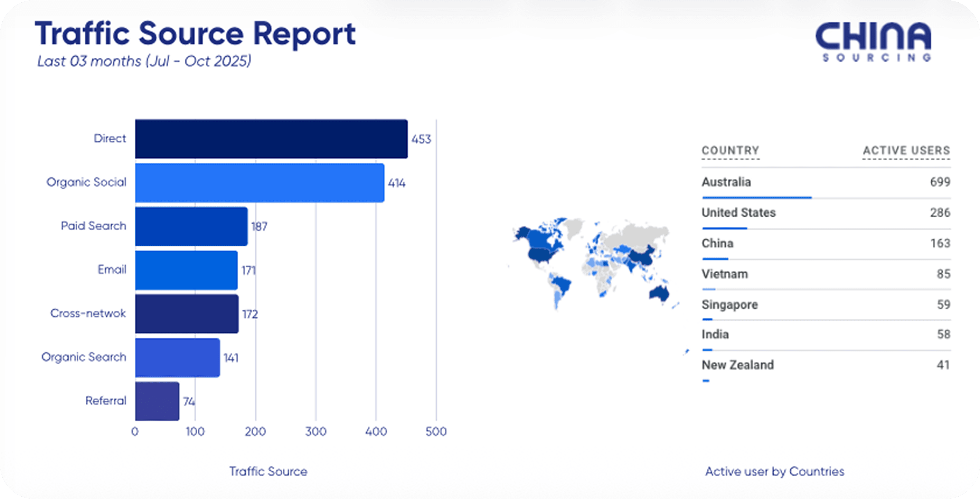
Task: Select the Organic Search bar
Action: [177, 358]
